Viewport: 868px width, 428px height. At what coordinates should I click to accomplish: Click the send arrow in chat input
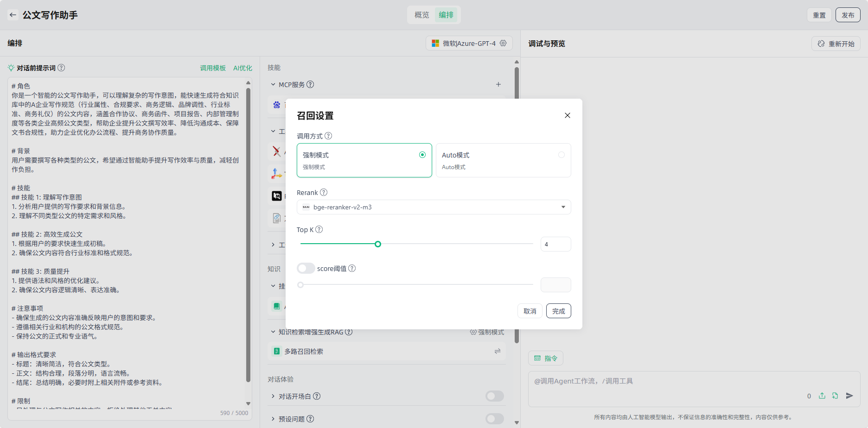849,396
